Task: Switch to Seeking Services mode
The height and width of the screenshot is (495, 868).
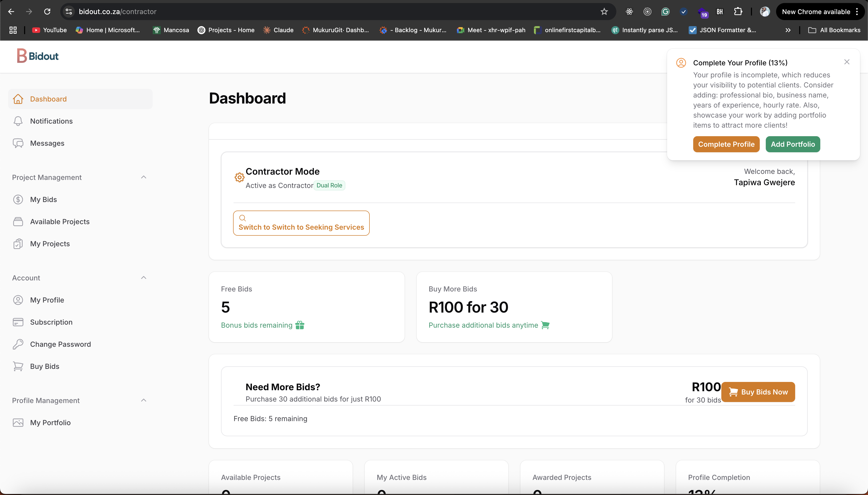Action: 301,223
